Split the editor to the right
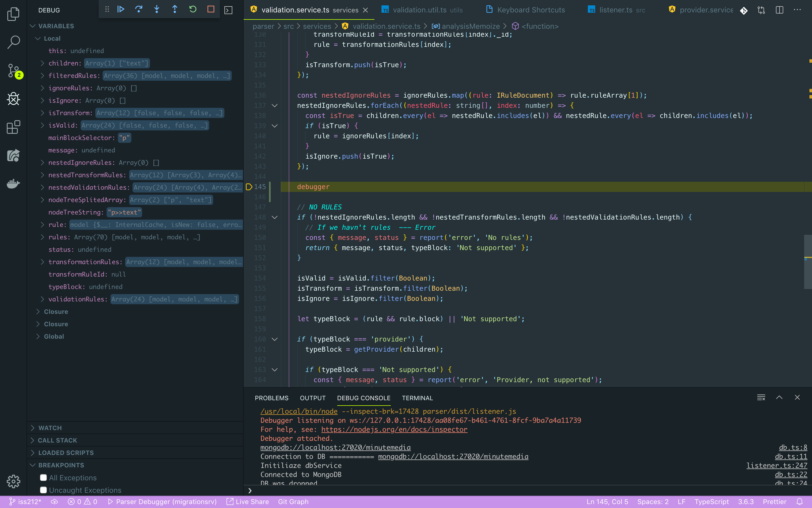The width and height of the screenshot is (812, 508). (780, 10)
